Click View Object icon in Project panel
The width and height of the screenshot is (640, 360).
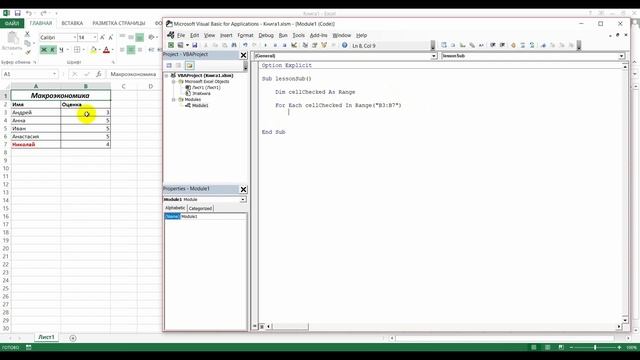[x=178, y=65]
